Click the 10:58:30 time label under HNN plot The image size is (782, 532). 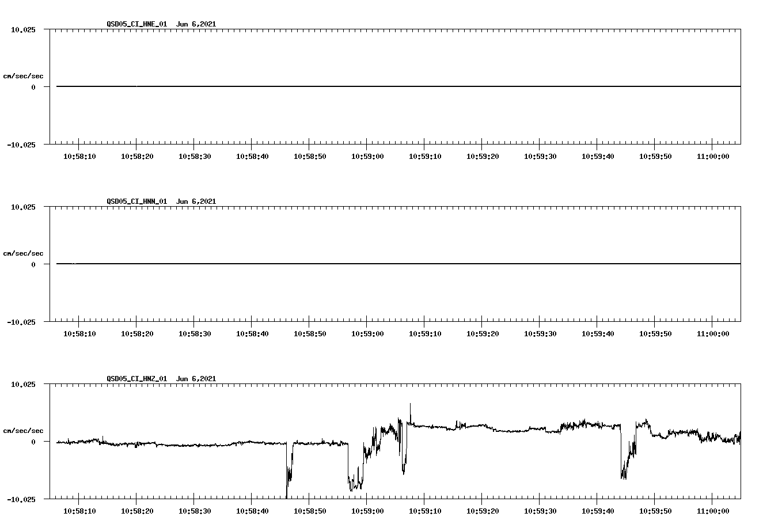coord(195,334)
